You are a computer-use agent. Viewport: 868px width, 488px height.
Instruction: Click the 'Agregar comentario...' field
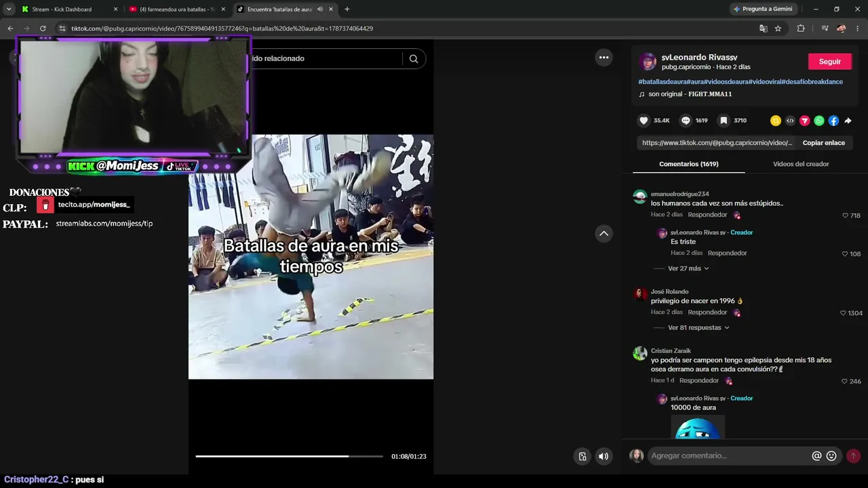[x=729, y=456]
